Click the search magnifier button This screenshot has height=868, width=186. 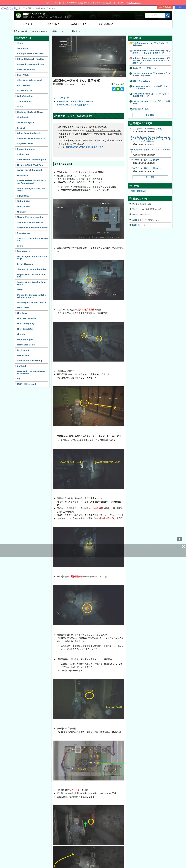[167, 15]
